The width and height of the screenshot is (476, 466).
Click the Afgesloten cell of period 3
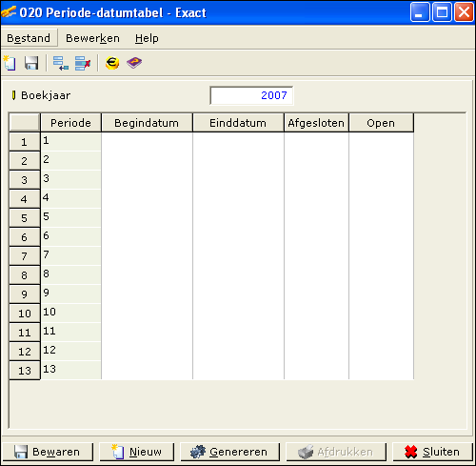(316, 180)
